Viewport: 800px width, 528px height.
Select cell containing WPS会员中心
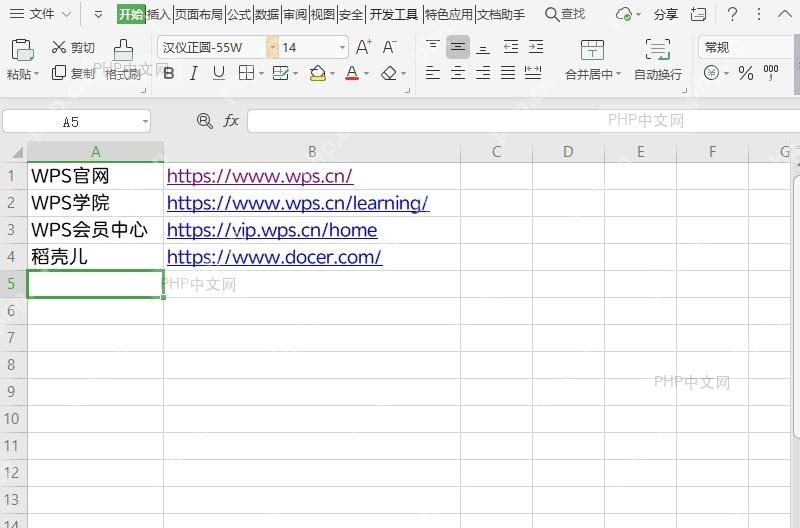pyautogui.click(x=95, y=230)
